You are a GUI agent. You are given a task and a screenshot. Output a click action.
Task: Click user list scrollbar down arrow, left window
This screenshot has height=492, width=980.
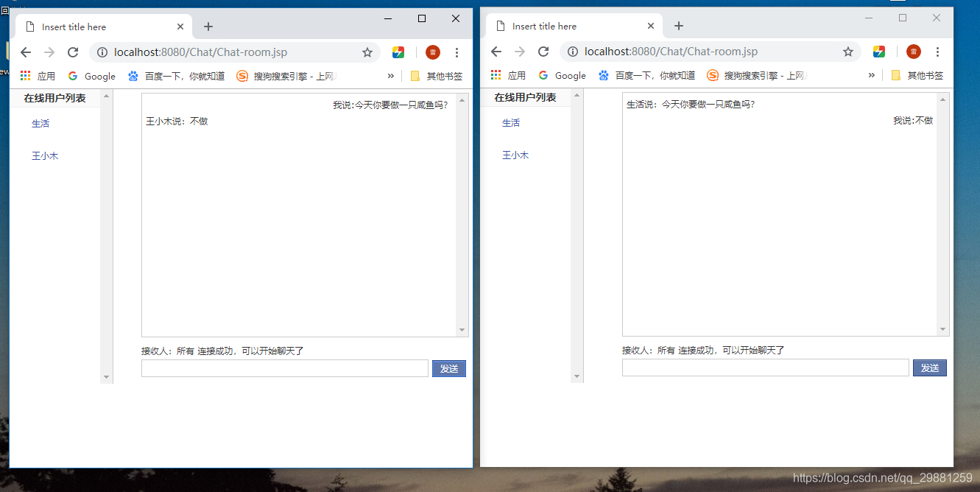coord(106,377)
